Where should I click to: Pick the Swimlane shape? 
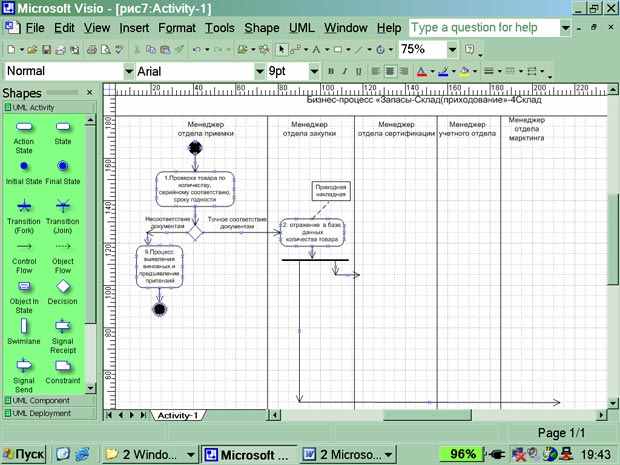pos(24,331)
